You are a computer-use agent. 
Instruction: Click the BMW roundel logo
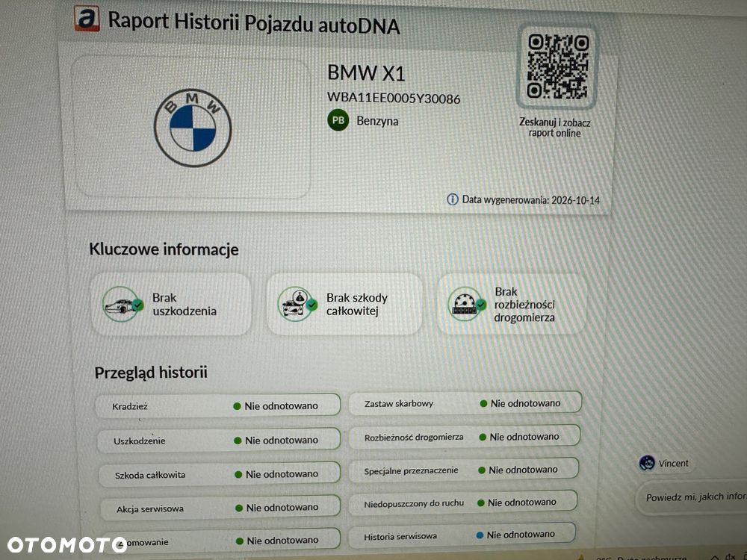pyautogui.click(x=193, y=128)
